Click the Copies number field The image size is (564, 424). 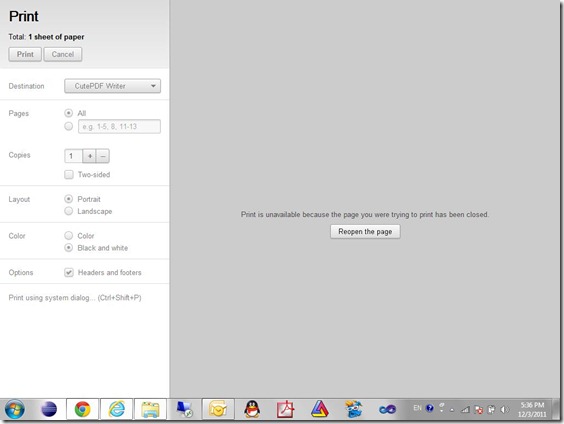tap(73, 156)
